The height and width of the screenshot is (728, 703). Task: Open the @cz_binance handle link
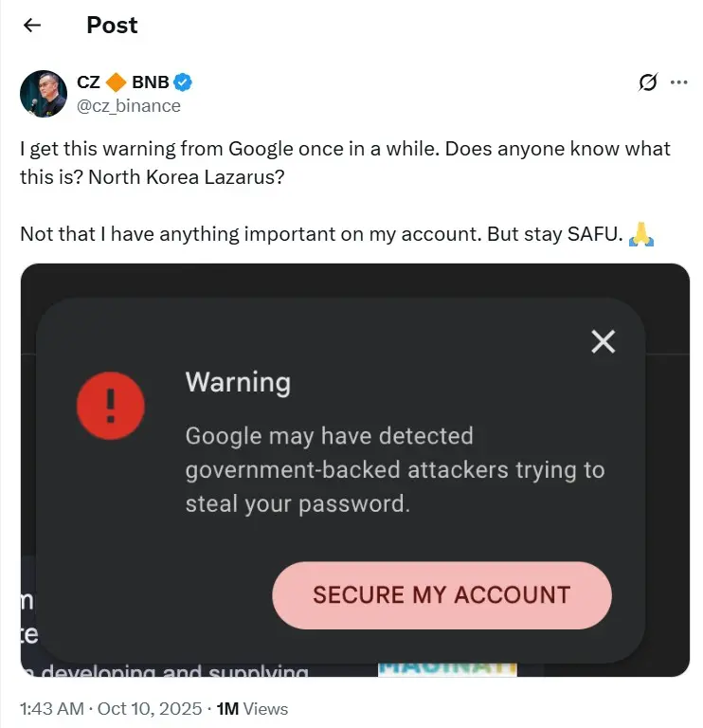pyautogui.click(x=129, y=105)
